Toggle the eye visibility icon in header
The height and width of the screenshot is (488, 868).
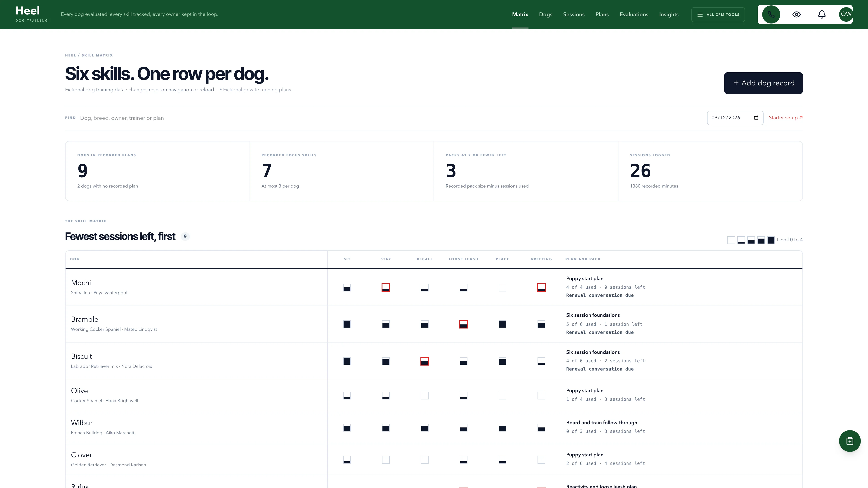pos(796,14)
